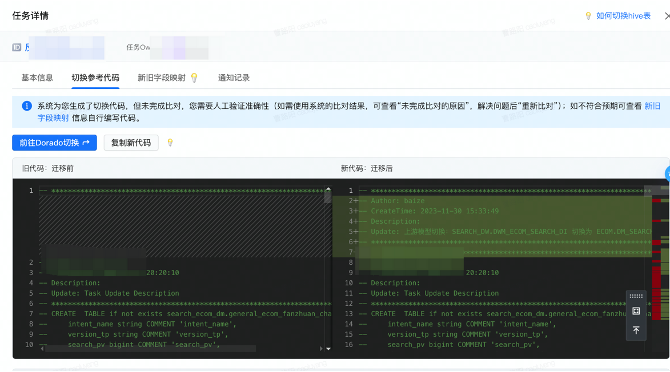Click the back-to-top arrow icon
670x372 pixels.
click(636, 330)
